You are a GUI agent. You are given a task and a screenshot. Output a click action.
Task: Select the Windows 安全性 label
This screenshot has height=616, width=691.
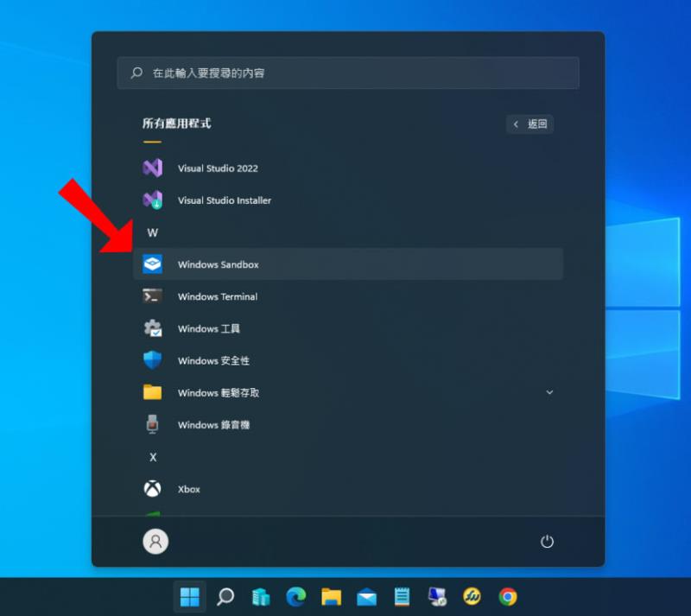click(x=213, y=360)
